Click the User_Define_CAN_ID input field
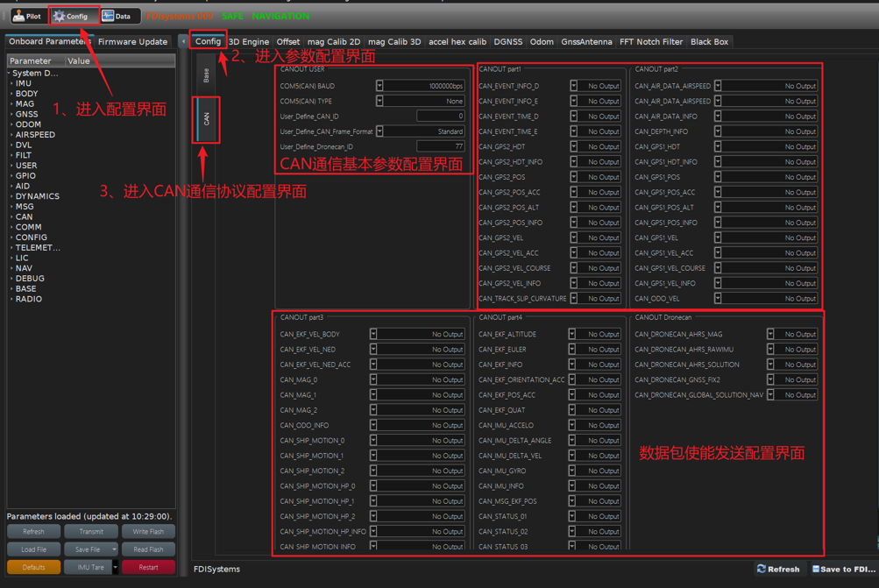This screenshot has width=879, height=588. pyautogui.click(x=441, y=116)
